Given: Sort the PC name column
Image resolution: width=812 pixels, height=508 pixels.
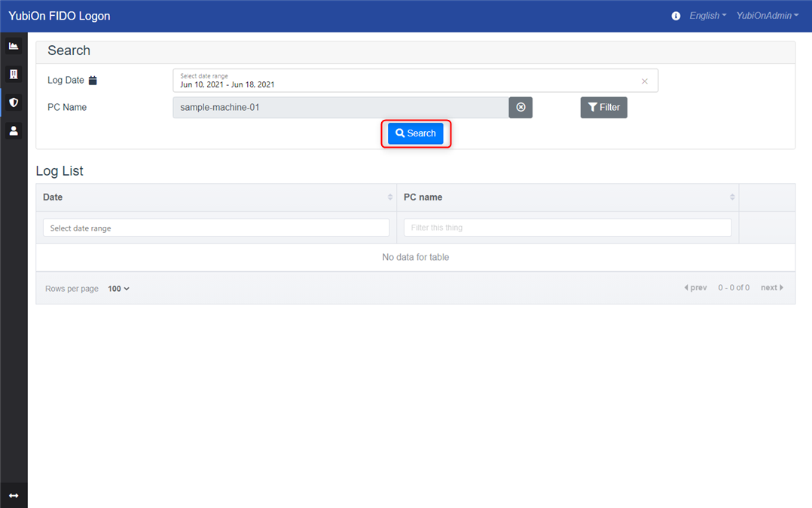Looking at the screenshot, I should (x=732, y=197).
